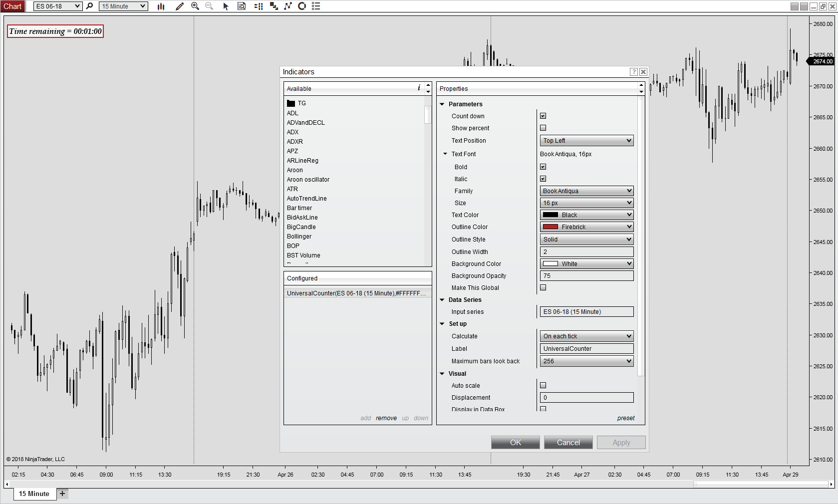Click the second gray link button in chart title bar
Image resolution: width=838 pixels, height=504 pixels.
[804, 6]
